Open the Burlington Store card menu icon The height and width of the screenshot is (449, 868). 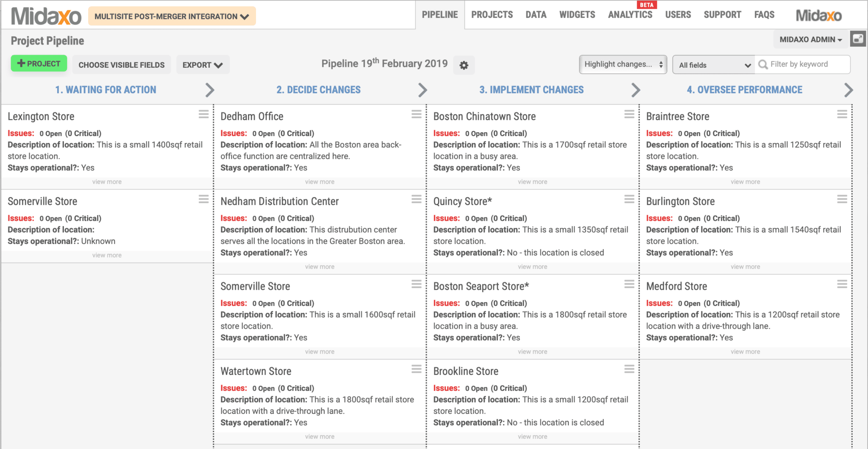(x=842, y=199)
